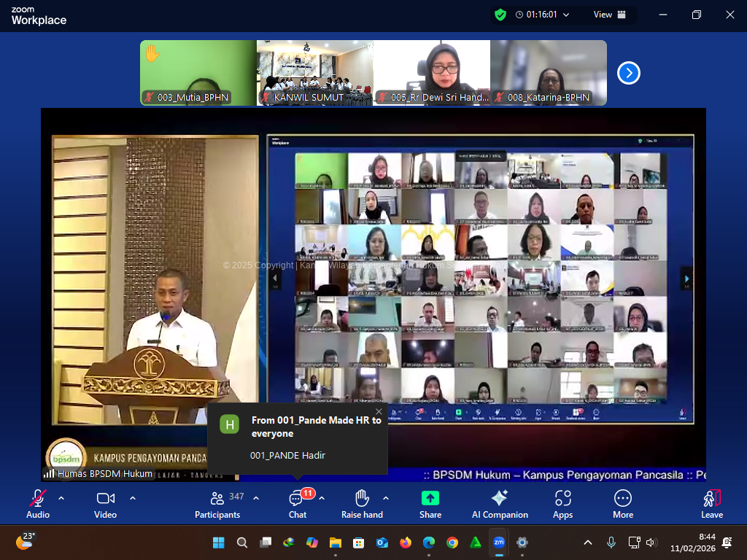Click the Raise hand icon
Viewport: 747px width, 560px height.
pyautogui.click(x=362, y=503)
